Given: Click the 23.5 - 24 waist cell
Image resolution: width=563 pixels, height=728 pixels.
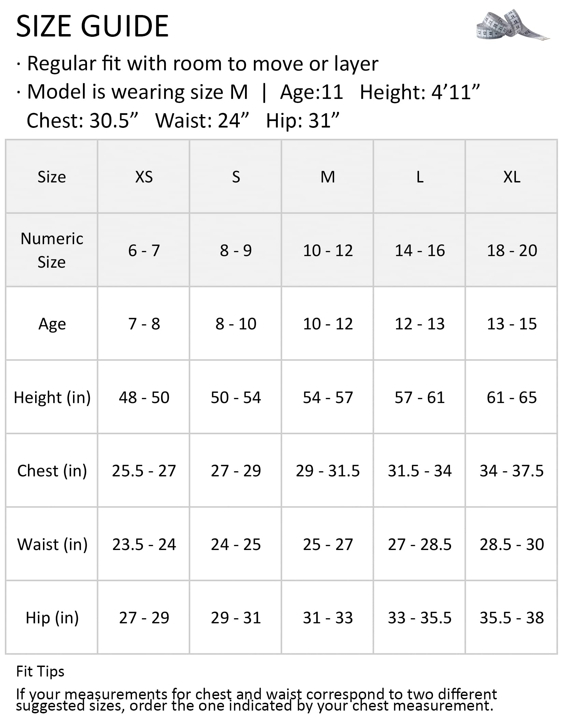Looking at the screenshot, I should tap(144, 545).
